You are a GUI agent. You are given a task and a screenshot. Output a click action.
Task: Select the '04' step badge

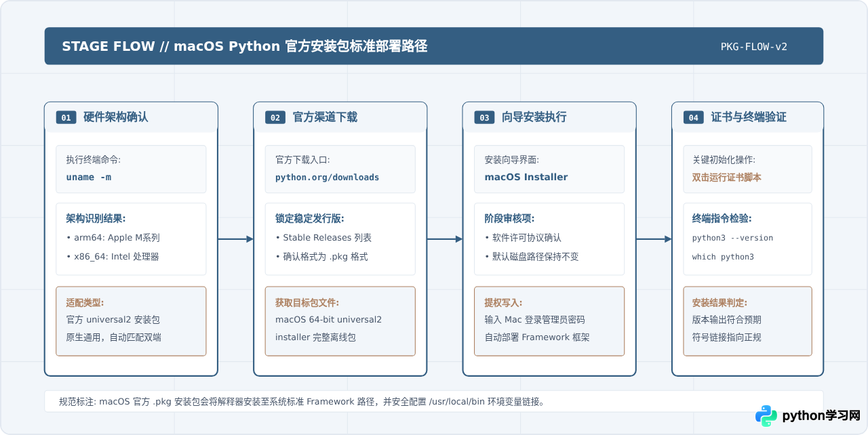[694, 117]
